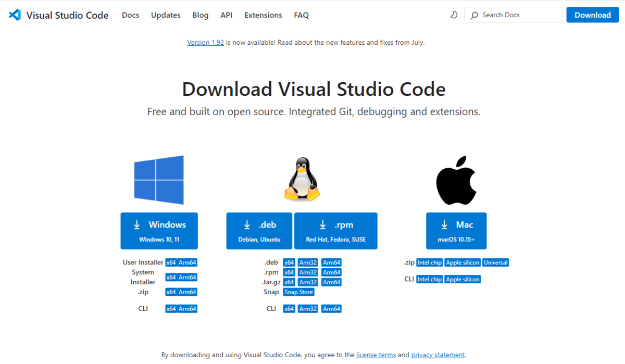Select x64 in Linux .deb row
Screen dimensions: 625x364
289,263
